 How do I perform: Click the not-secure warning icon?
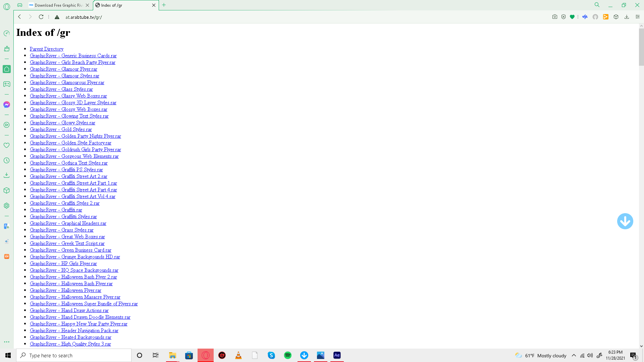click(x=57, y=17)
